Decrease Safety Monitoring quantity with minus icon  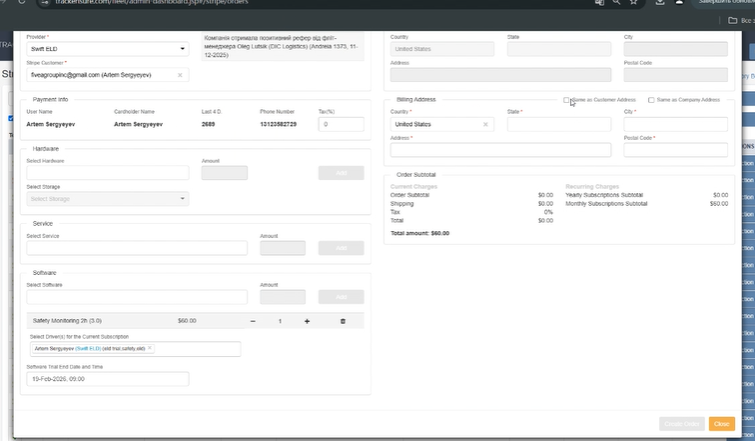point(253,321)
